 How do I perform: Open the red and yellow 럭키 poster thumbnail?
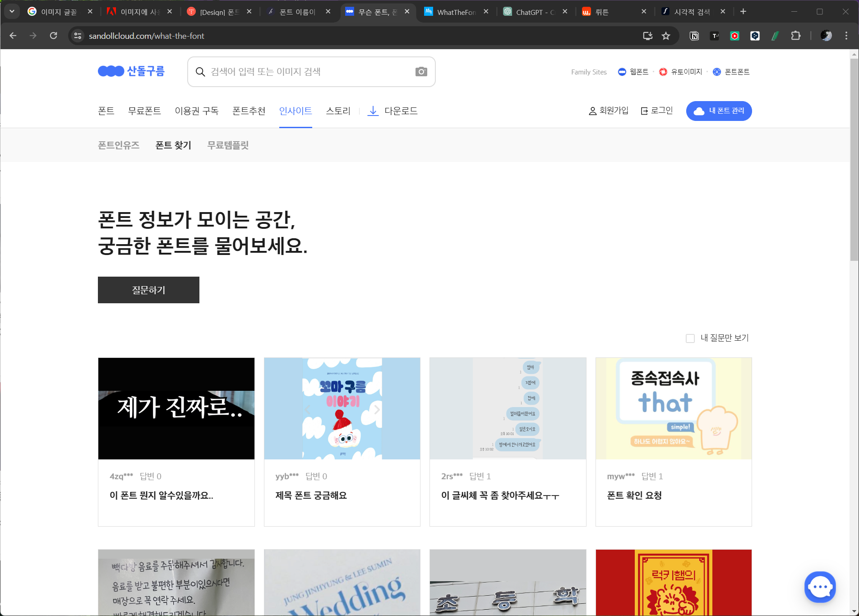(674, 582)
